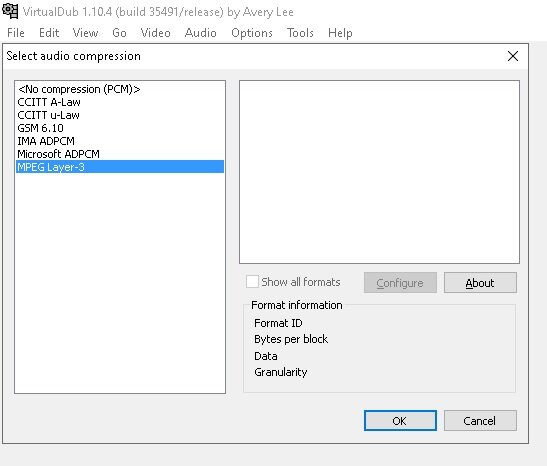547x466 pixels.
Task: Click the Configure button
Action: [400, 283]
